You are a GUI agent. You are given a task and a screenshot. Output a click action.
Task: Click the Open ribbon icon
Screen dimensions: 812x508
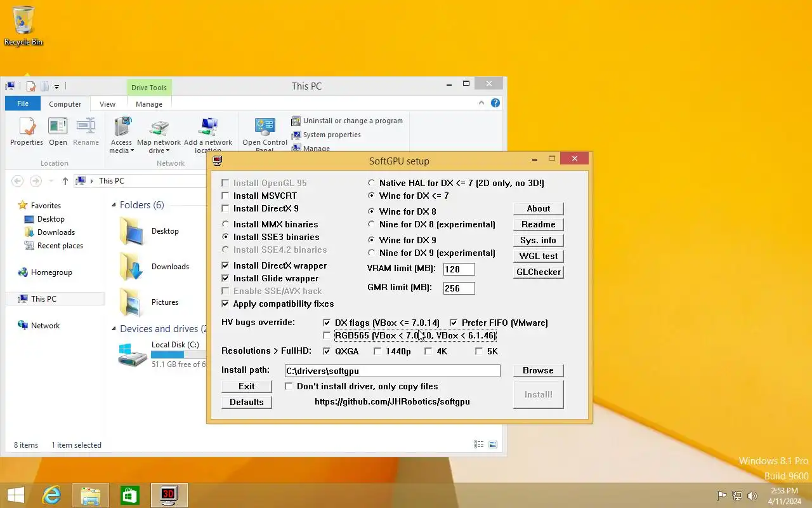(58, 131)
